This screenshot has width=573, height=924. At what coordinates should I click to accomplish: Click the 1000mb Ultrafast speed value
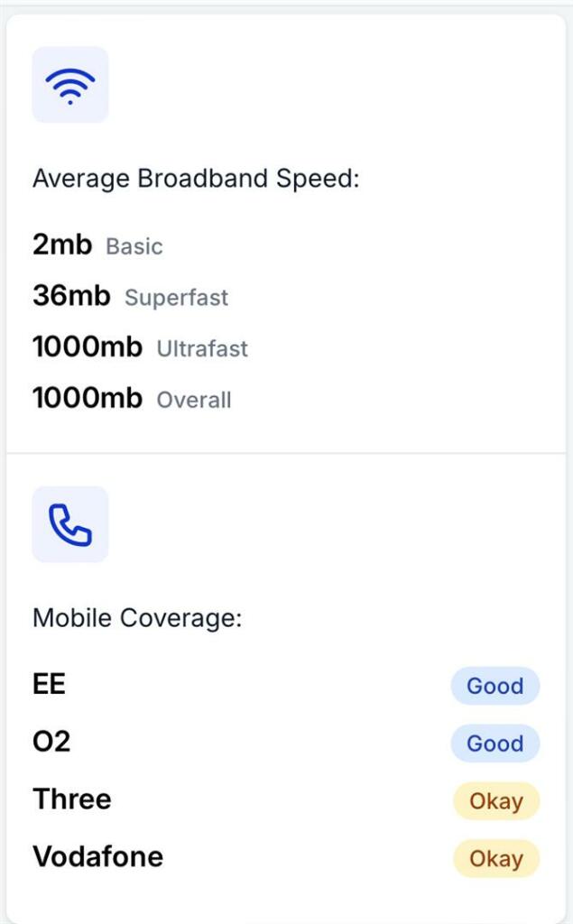[88, 347]
